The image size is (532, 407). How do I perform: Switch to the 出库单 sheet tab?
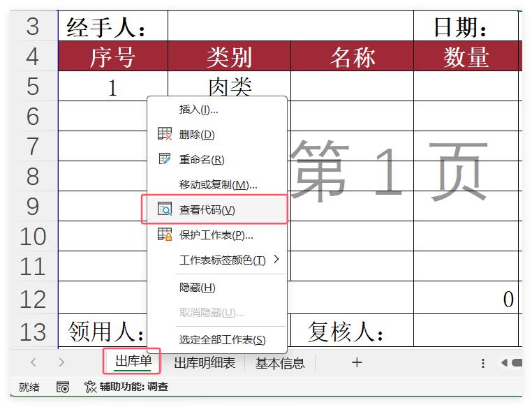click(133, 361)
